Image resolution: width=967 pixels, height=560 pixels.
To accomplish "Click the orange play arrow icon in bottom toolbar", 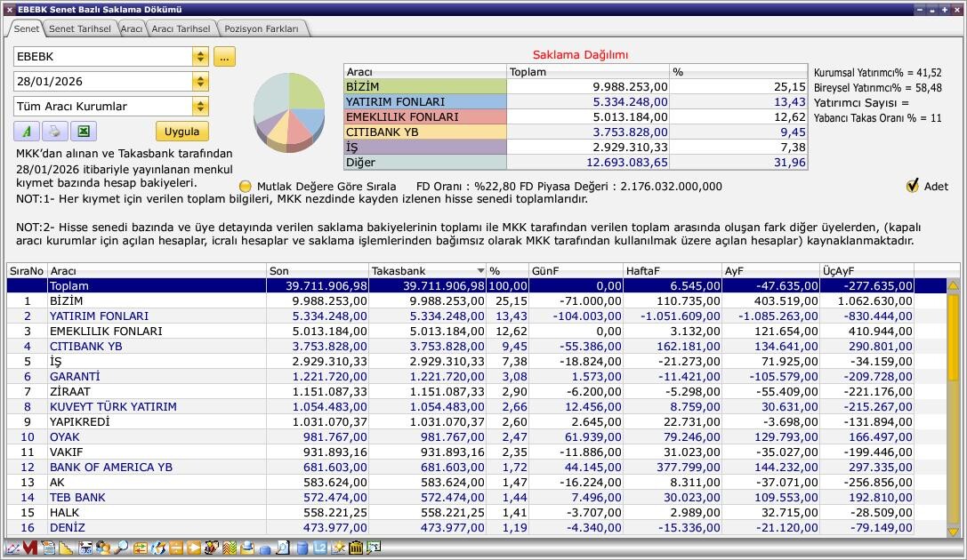I will [x=194, y=548].
